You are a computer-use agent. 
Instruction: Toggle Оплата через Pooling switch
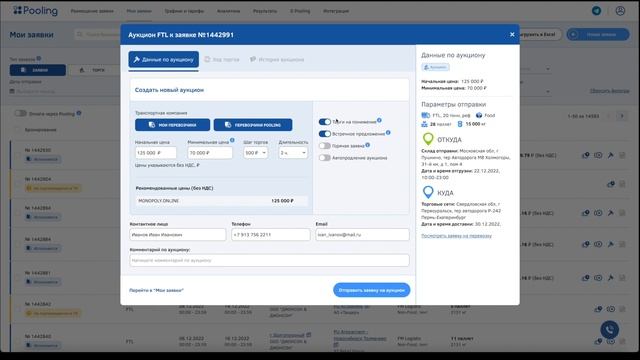tap(20, 113)
